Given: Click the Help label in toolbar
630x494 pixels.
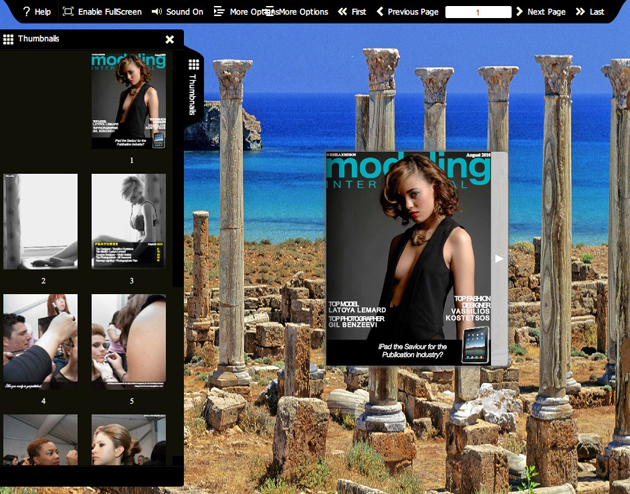Looking at the screenshot, I should (x=43, y=12).
